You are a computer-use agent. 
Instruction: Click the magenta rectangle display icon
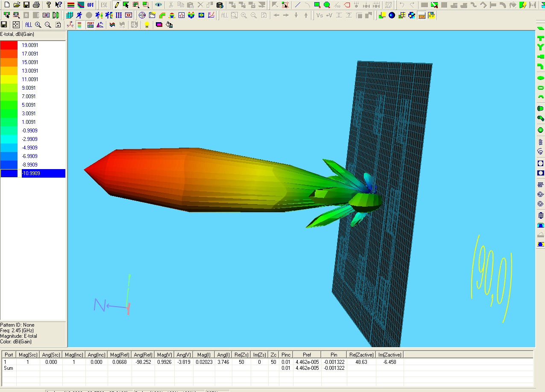159,25
